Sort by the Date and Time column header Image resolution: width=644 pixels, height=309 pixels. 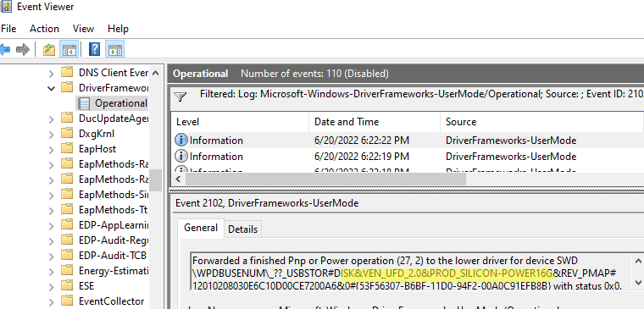tap(375, 122)
